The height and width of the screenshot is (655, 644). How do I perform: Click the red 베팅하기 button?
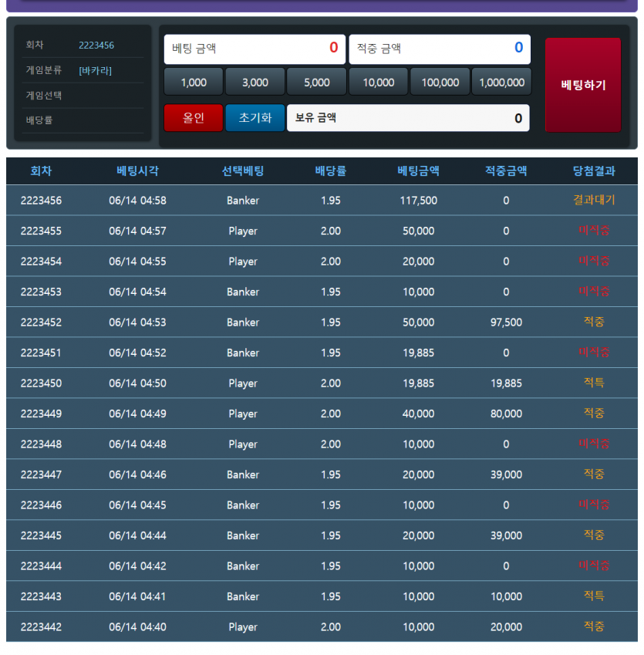pyautogui.click(x=582, y=85)
